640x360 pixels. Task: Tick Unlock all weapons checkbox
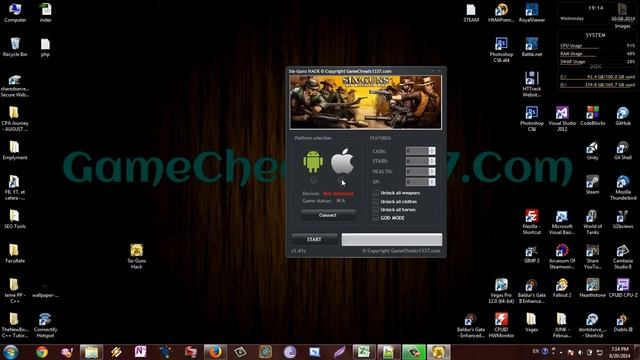[x=376, y=193]
